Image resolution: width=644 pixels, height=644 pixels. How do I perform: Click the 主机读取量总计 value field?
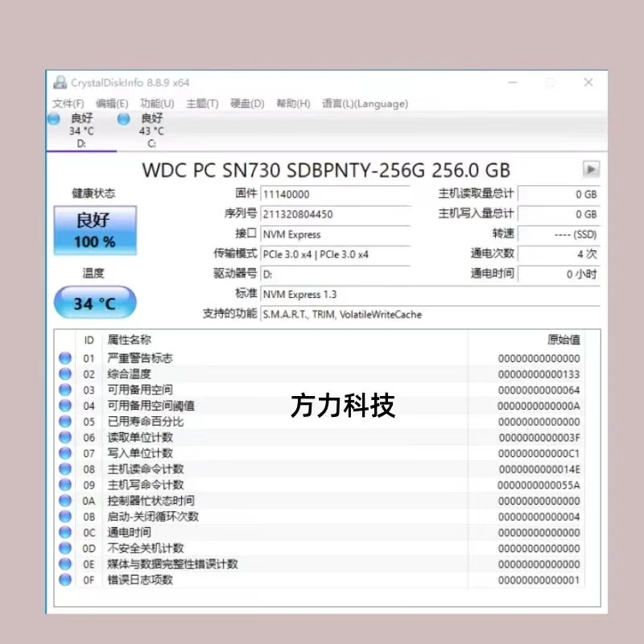(x=559, y=194)
